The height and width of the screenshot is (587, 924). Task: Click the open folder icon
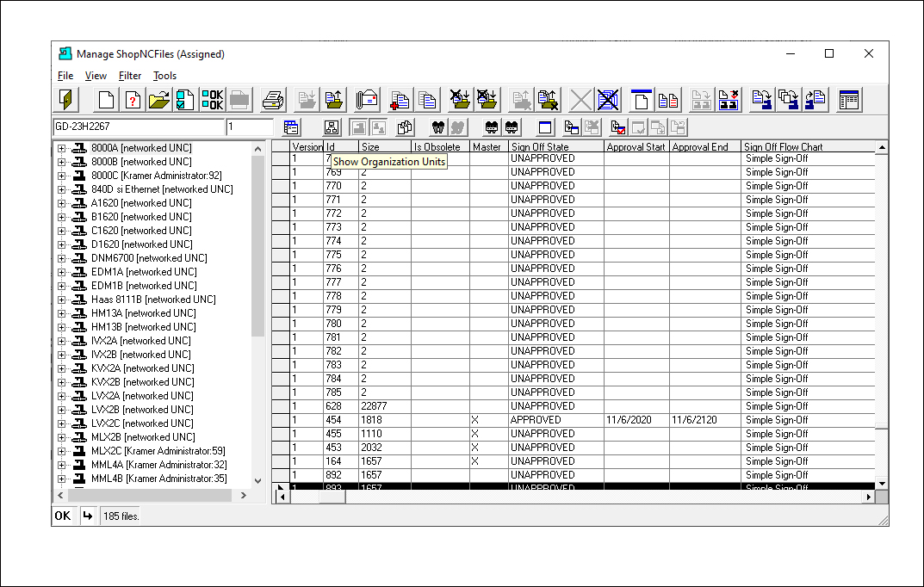[x=158, y=100]
